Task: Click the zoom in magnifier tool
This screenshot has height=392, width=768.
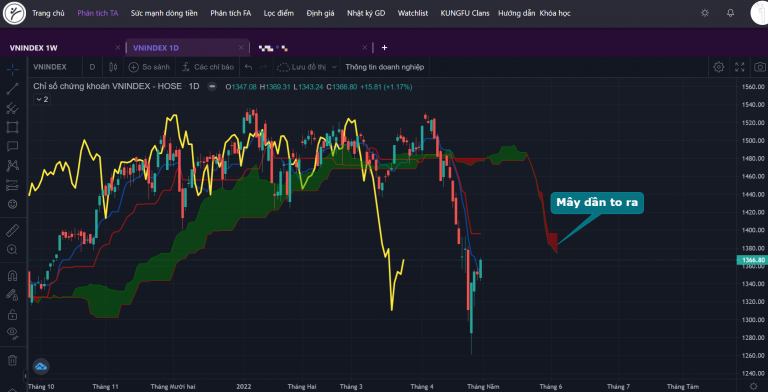Action: (x=12, y=249)
